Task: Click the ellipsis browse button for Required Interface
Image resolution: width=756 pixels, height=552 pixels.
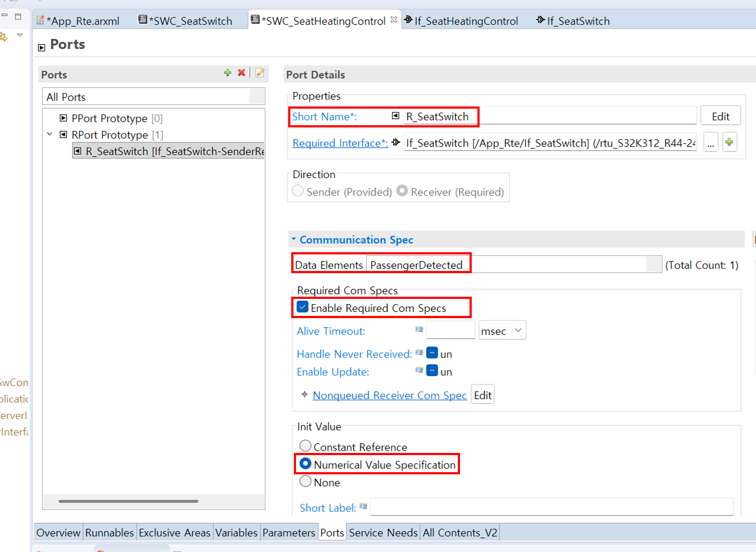Action: [x=711, y=143]
